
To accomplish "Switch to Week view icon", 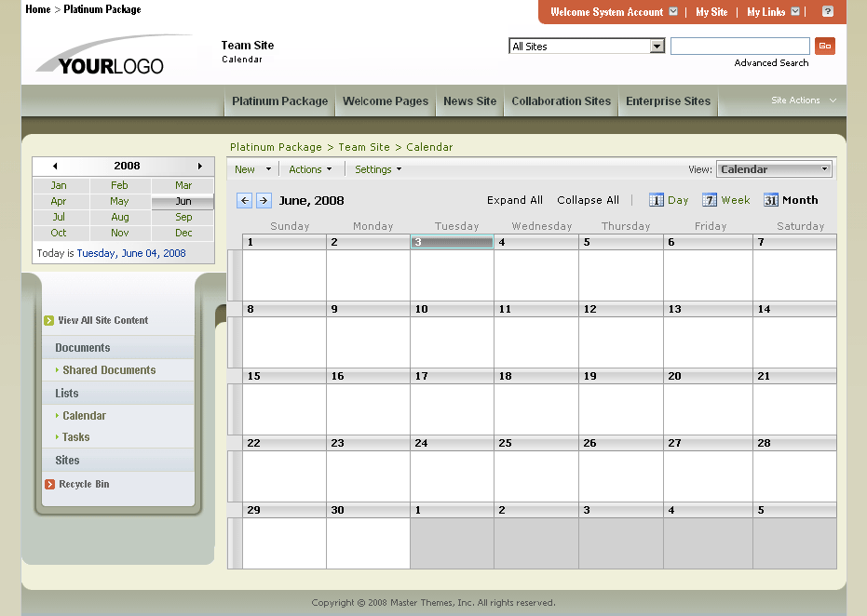I will (x=710, y=200).
